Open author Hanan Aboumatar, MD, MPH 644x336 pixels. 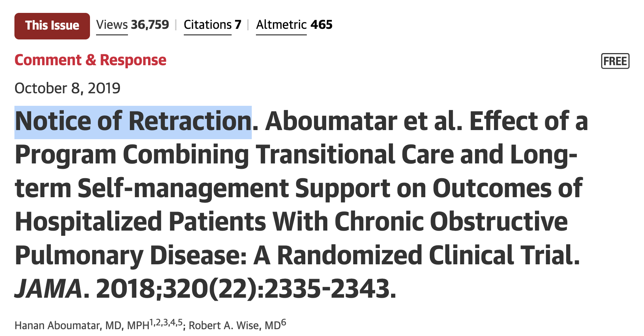82,325
